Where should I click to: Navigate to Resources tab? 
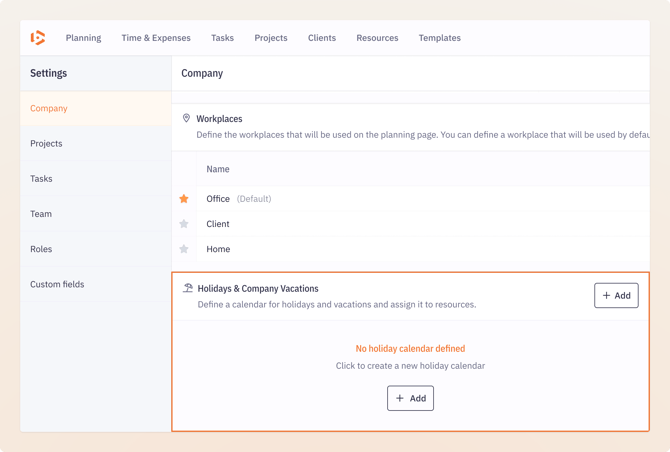pos(377,38)
